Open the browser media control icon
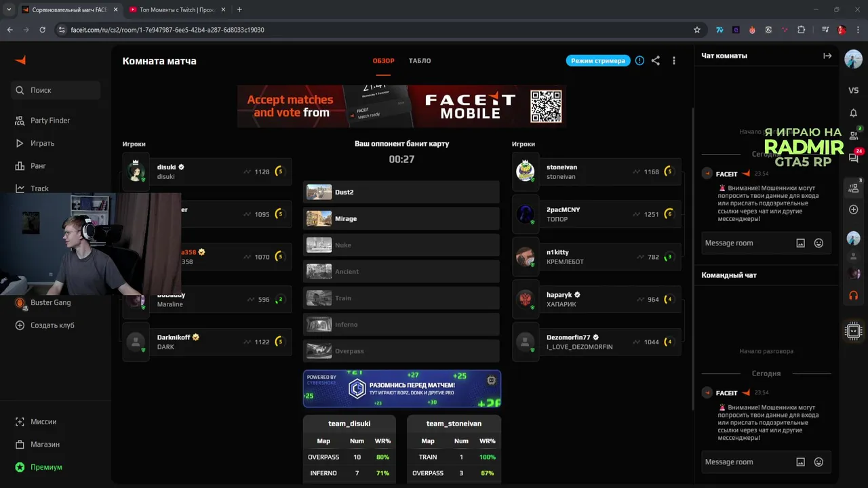This screenshot has height=488, width=868. [x=825, y=30]
